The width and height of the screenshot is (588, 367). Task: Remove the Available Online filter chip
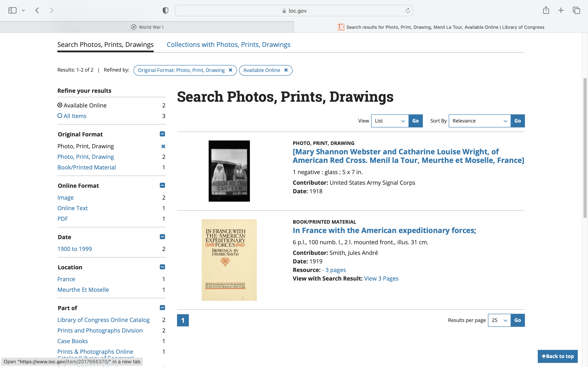pos(286,70)
